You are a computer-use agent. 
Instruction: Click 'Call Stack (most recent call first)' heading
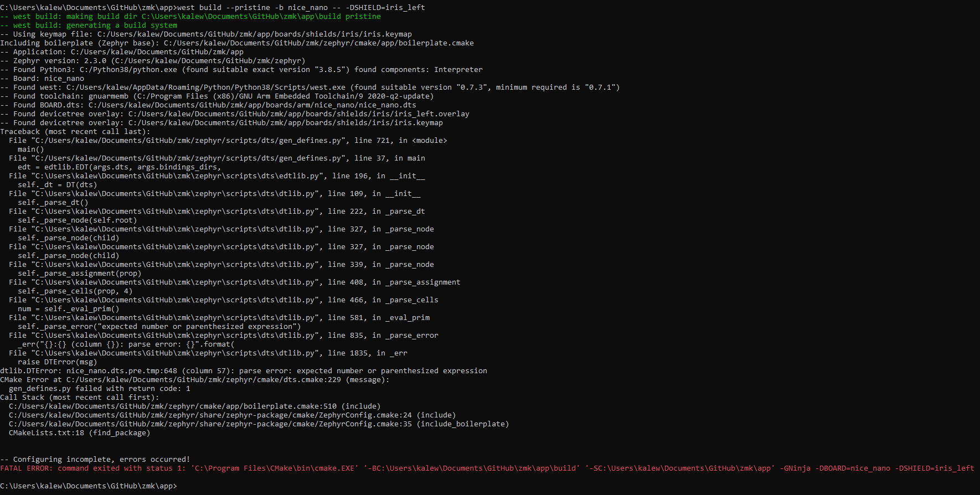coord(79,397)
